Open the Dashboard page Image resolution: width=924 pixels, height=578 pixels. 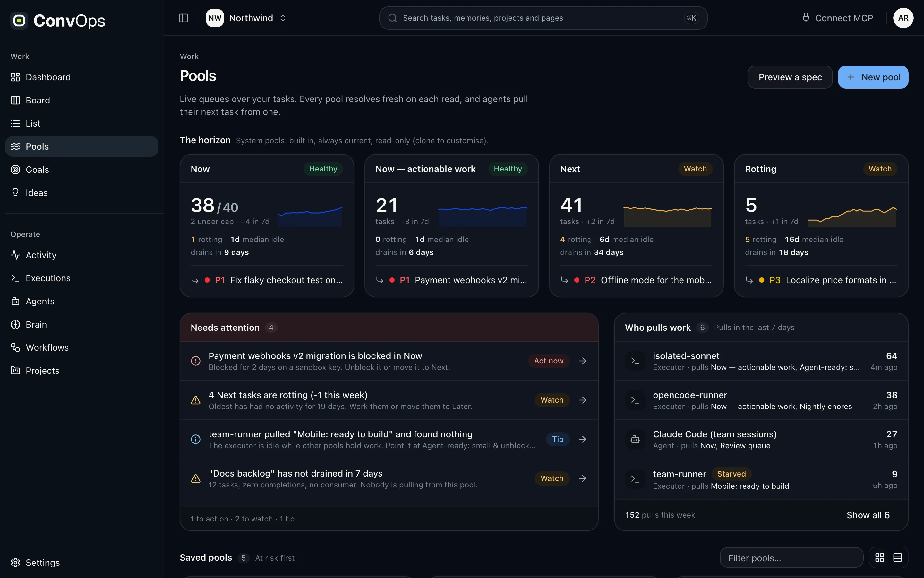click(82, 77)
